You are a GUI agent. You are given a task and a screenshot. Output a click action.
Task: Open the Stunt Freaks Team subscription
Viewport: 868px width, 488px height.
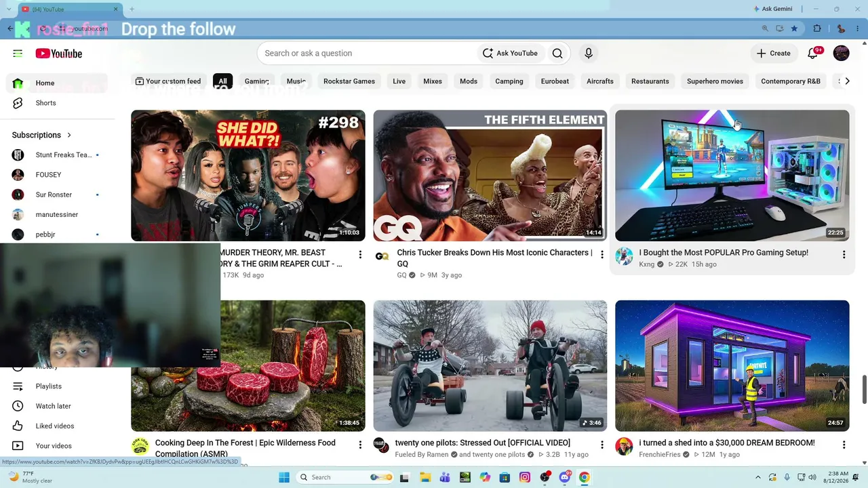coord(57,155)
